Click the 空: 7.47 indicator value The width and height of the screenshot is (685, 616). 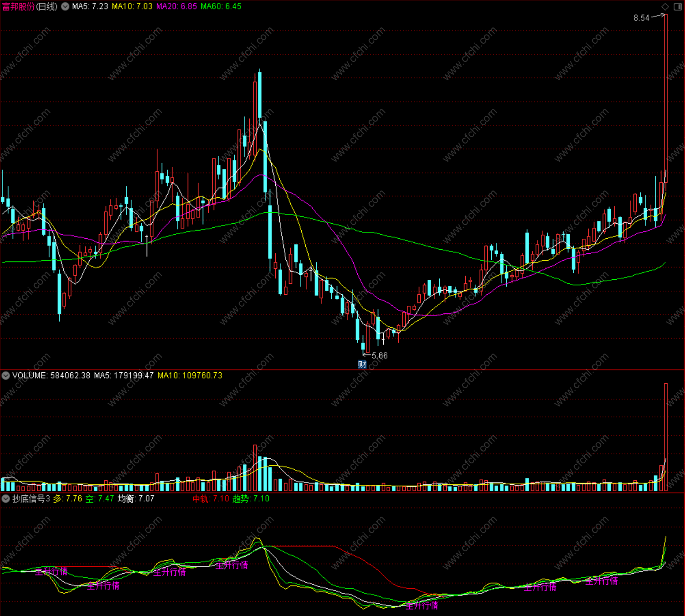(x=99, y=498)
